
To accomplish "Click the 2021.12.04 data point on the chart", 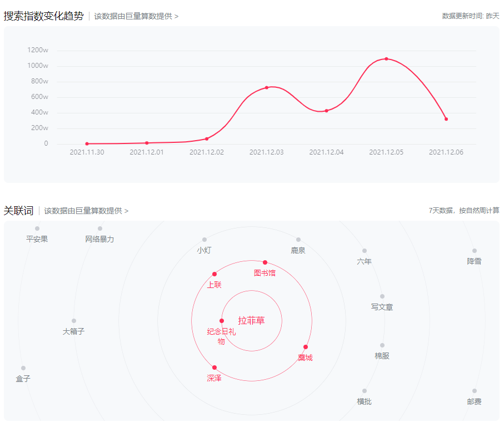I will [x=327, y=111].
